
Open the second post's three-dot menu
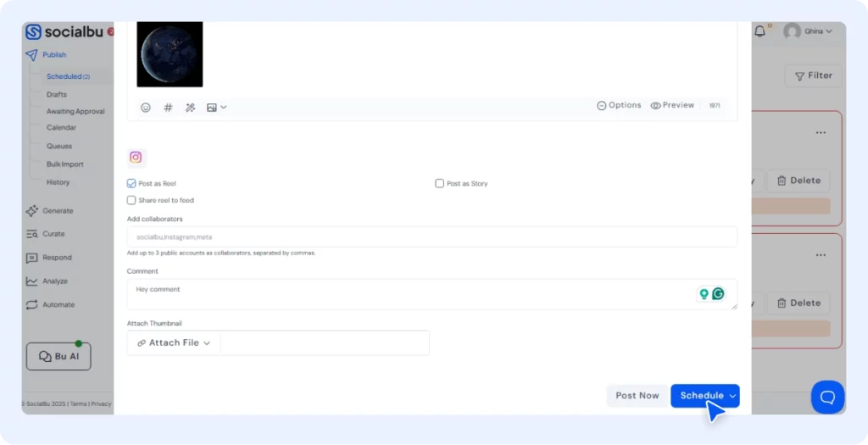[821, 255]
